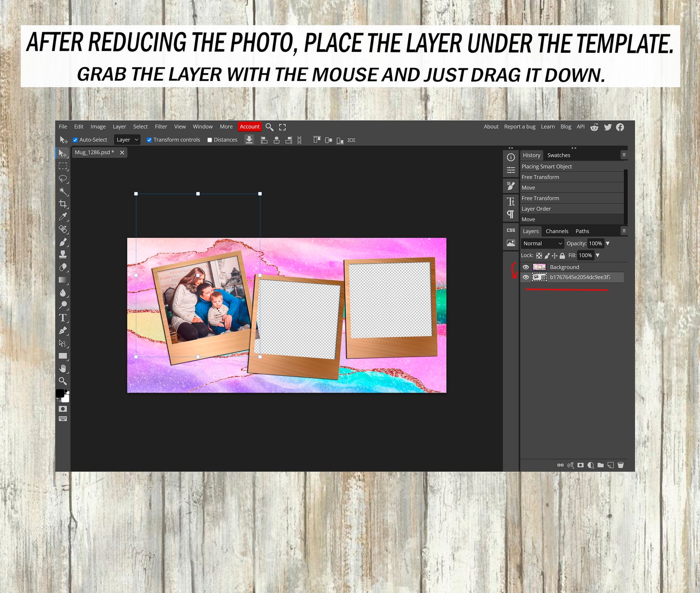Select the Hand tool
The image size is (700, 593).
pyautogui.click(x=63, y=368)
